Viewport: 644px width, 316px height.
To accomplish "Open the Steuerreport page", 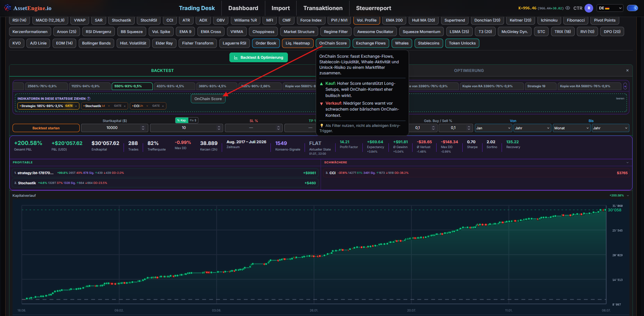I will pos(374,8).
